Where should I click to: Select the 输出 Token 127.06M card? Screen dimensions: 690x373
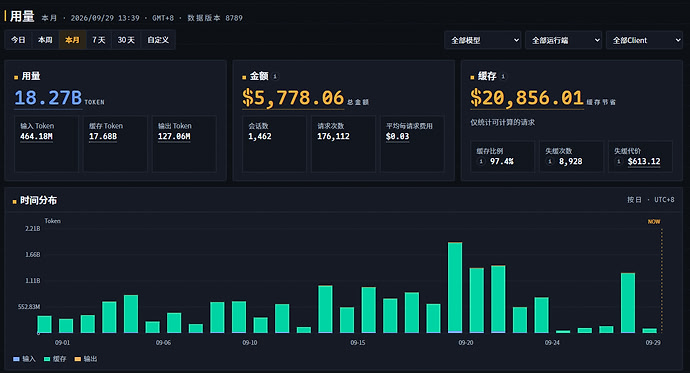click(x=184, y=143)
